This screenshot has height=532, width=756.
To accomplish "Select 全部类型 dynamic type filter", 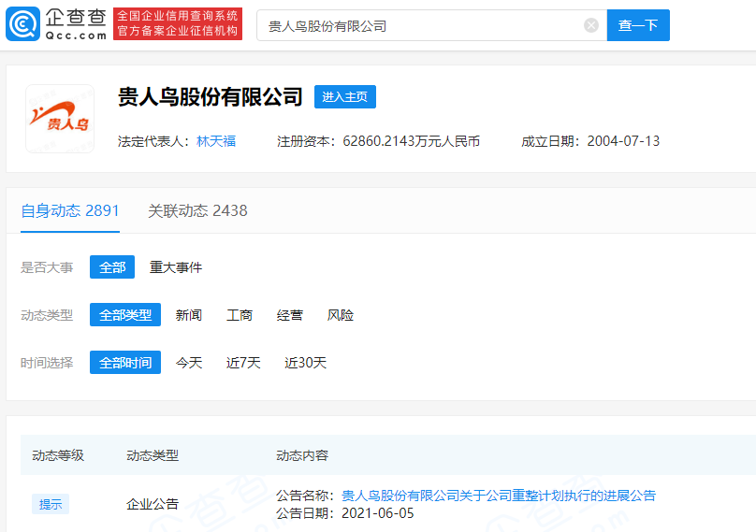I will [x=125, y=315].
